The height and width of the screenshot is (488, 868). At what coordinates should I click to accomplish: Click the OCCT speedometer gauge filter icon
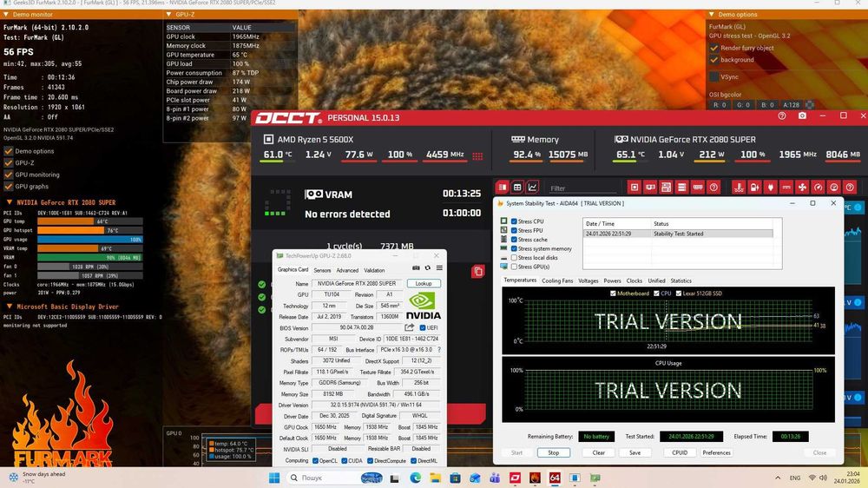point(818,188)
